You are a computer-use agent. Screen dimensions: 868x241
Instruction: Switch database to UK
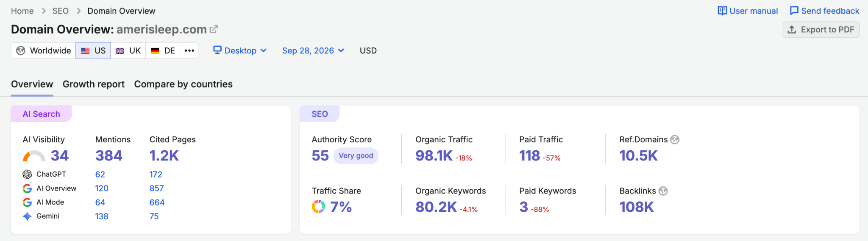(128, 51)
